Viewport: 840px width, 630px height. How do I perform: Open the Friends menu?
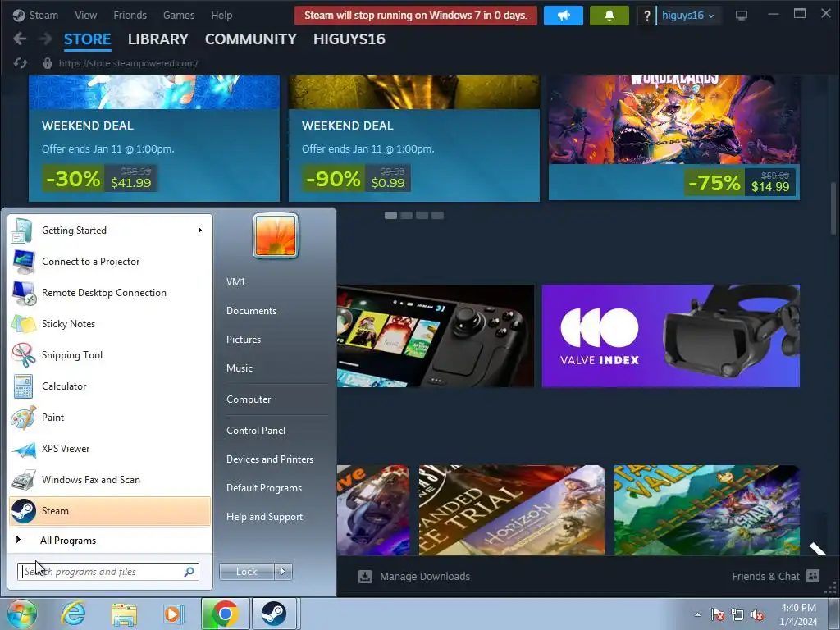click(x=130, y=15)
